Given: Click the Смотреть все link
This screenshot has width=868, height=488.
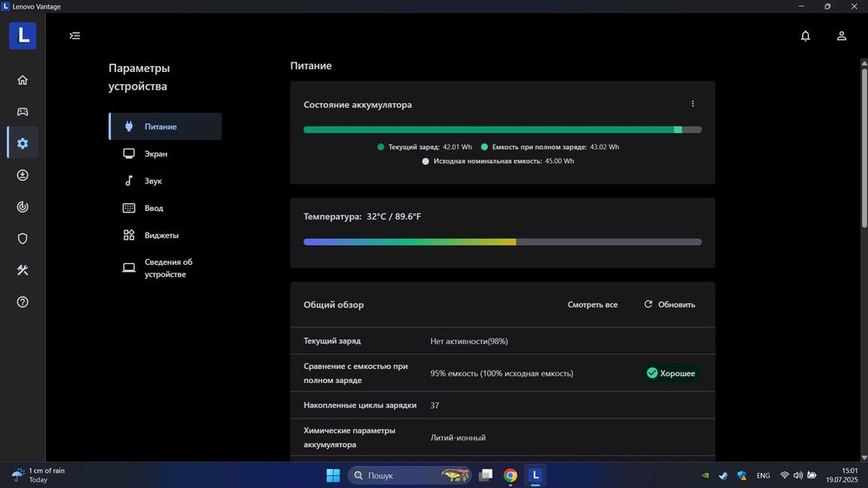Looking at the screenshot, I should [592, 305].
